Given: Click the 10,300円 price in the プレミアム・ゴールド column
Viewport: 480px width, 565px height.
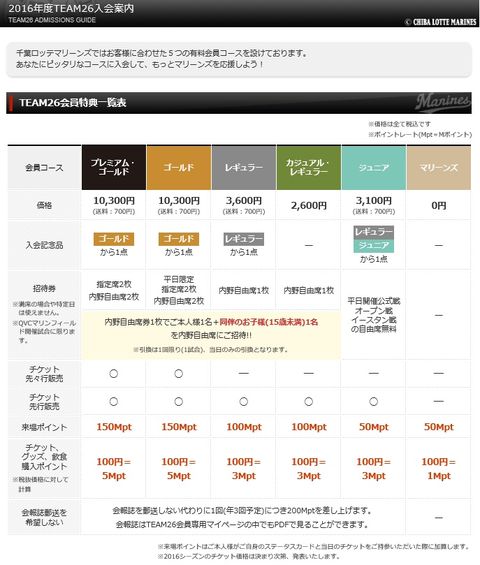Looking at the screenshot, I should click(x=114, y=201).
